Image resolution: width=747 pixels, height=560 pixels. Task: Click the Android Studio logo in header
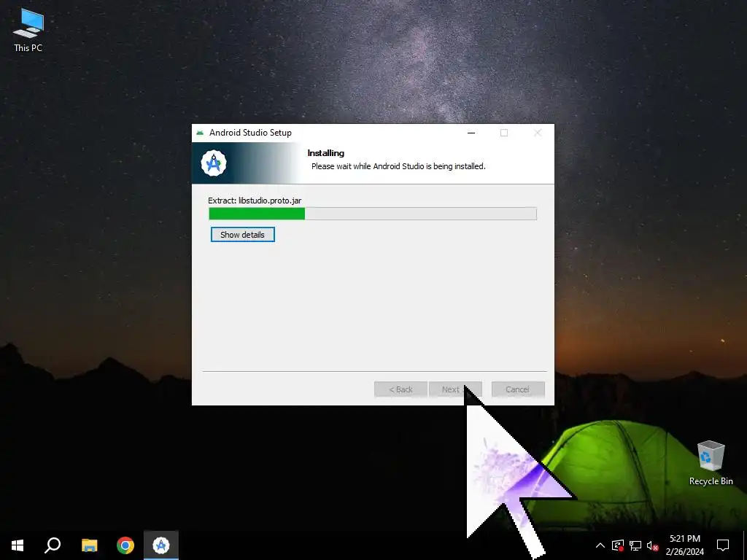click(214, 163)
